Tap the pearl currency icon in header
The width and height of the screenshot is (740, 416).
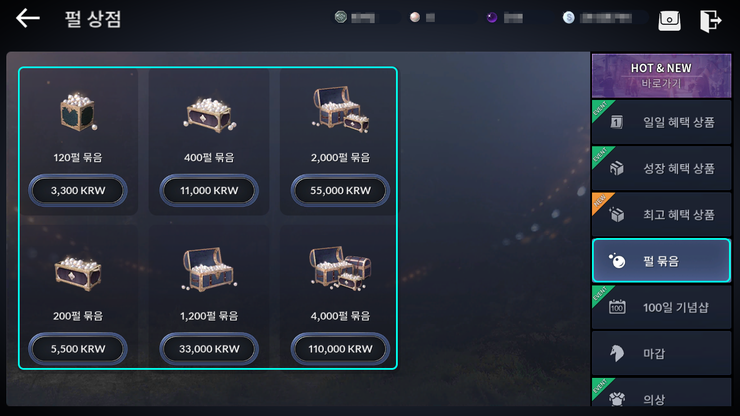click(x=415, y=17)
